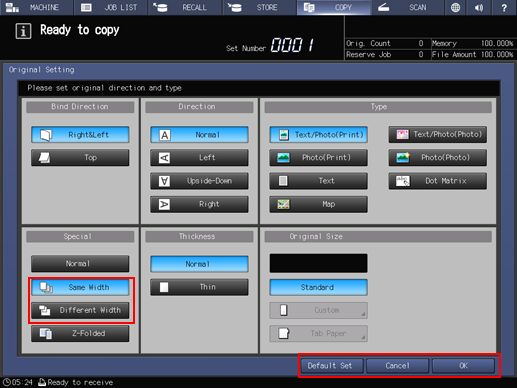Click the book icon on Right&Left

point(46,135)
